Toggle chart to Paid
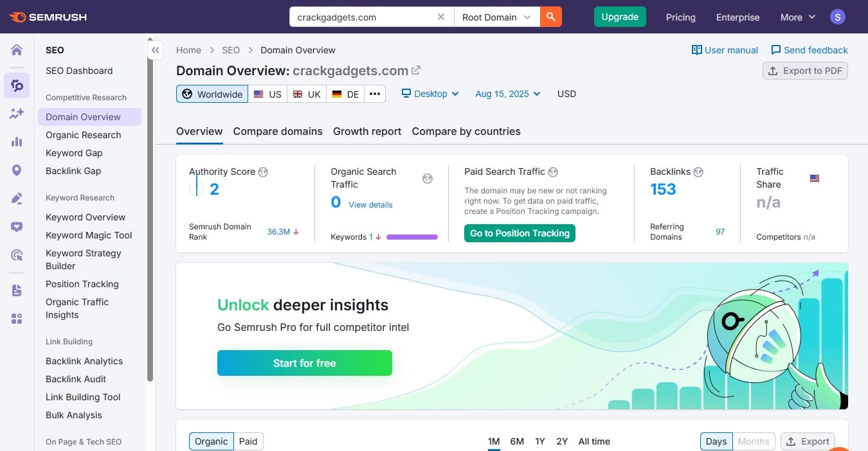868x451 pixels. pyautogui.click(x=248, y=441)
